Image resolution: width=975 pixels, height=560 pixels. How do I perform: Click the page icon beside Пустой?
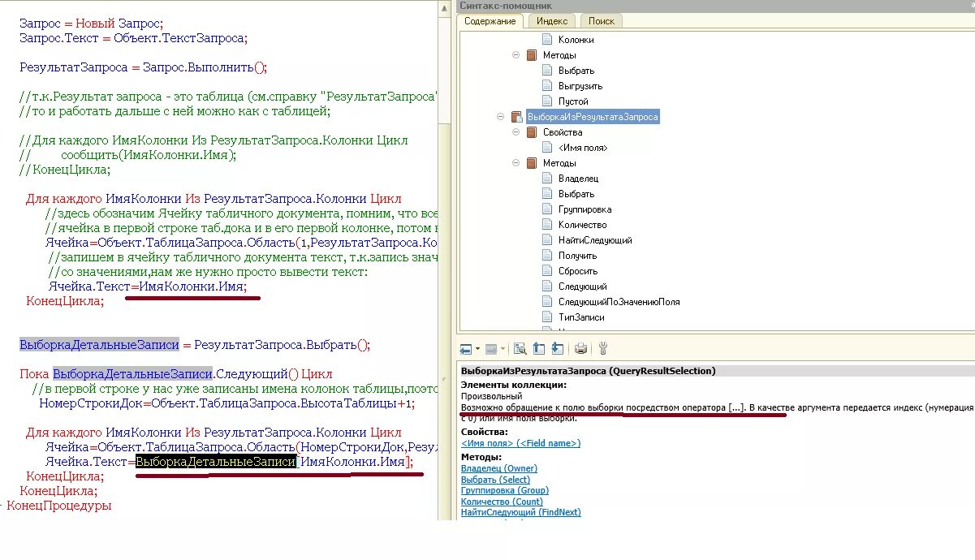(547, 101)
